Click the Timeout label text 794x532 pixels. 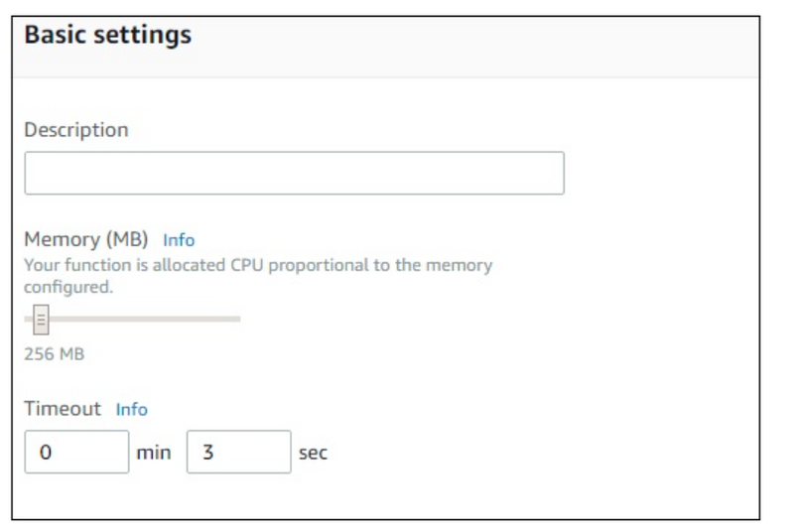click(x=63, y=409)
